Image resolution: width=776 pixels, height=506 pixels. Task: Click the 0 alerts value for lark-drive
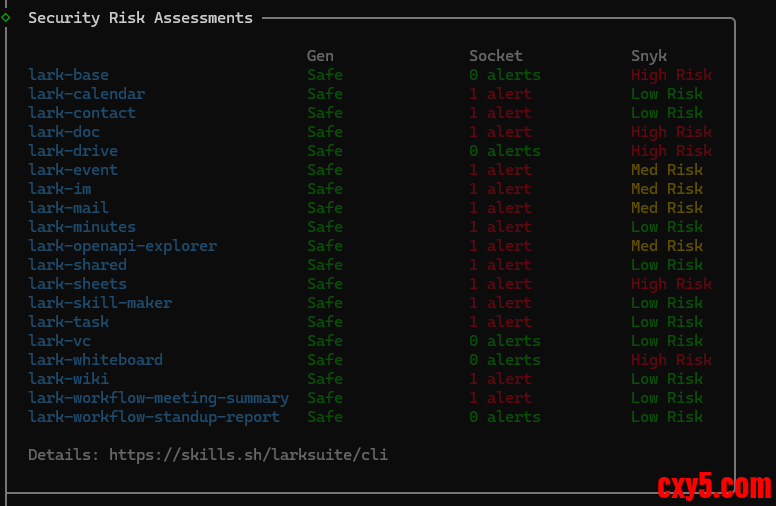pyautogui.click(x=504, y=151)
